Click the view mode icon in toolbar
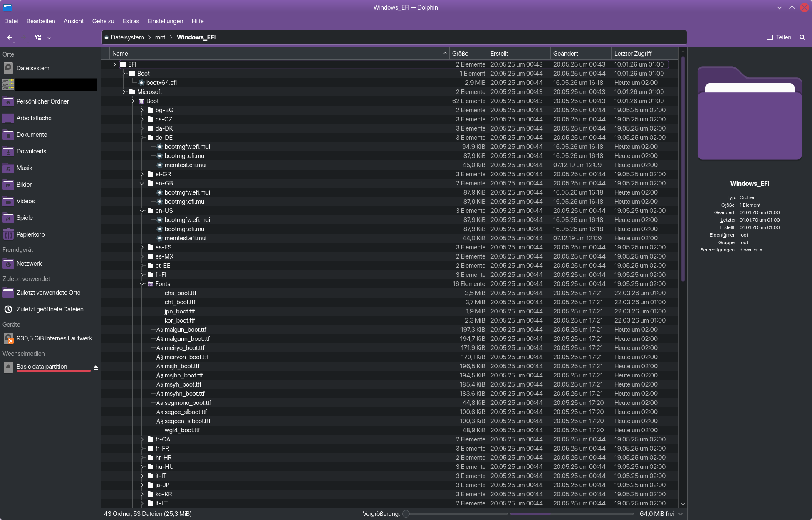The height and width of the screenshot is (520, 812). pyautogui.click(x=38, y=37)
